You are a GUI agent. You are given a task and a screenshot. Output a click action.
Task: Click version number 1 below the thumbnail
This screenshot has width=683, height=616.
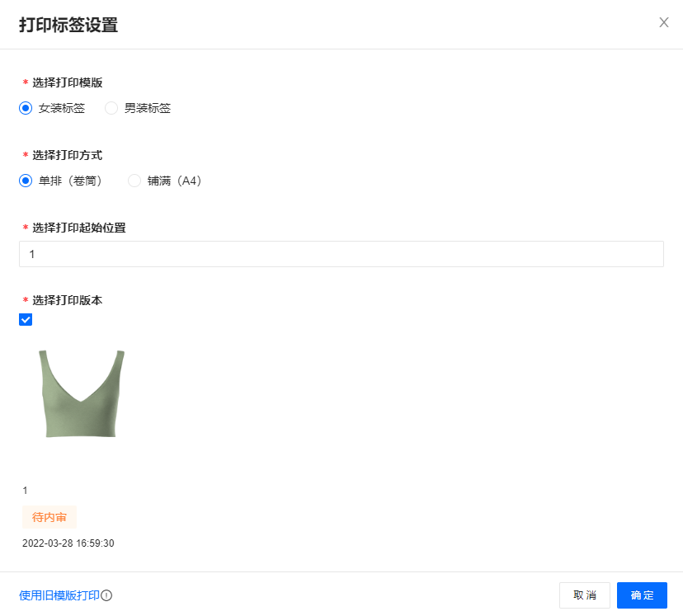click(x=25, y=491)
